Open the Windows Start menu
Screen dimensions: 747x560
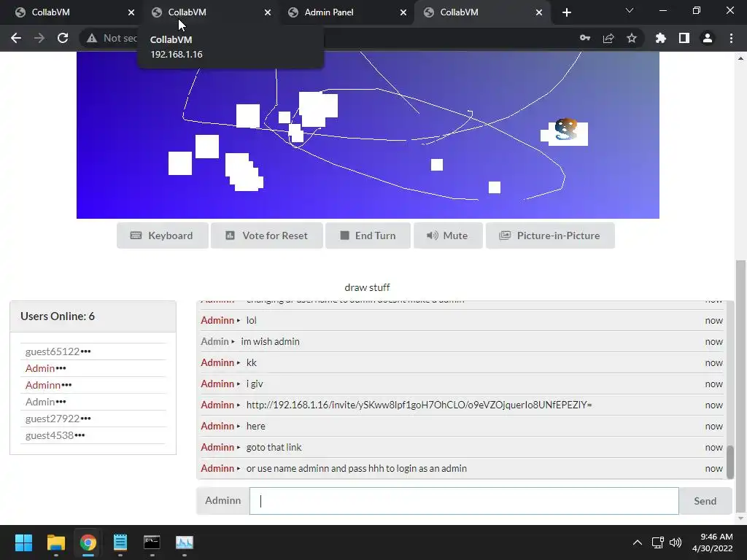pos(23,542)
